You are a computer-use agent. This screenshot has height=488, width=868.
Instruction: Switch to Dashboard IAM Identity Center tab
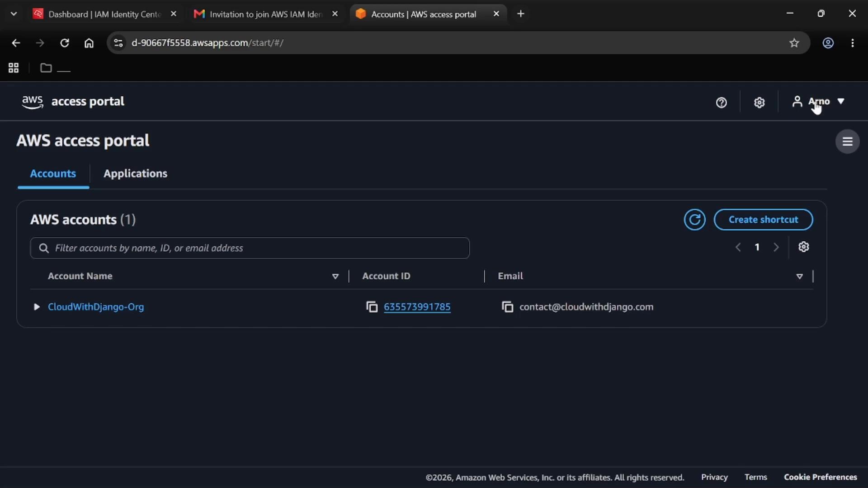(104, 14)
